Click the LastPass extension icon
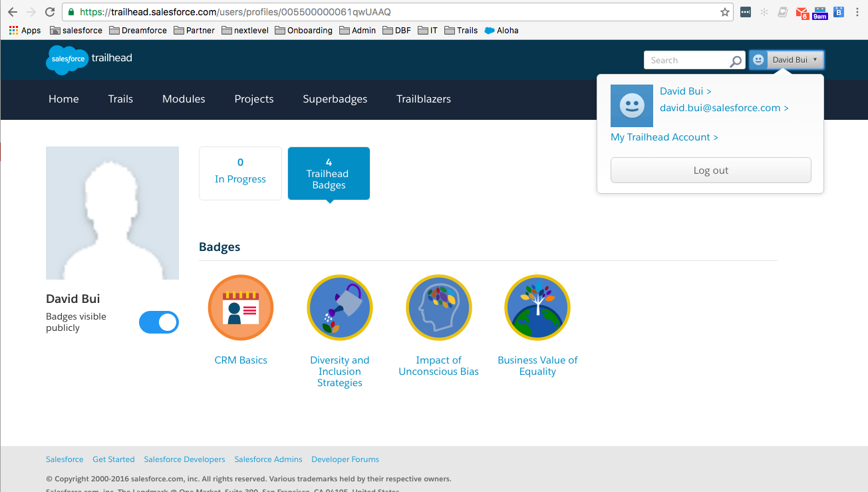 [x=746, y=12]
